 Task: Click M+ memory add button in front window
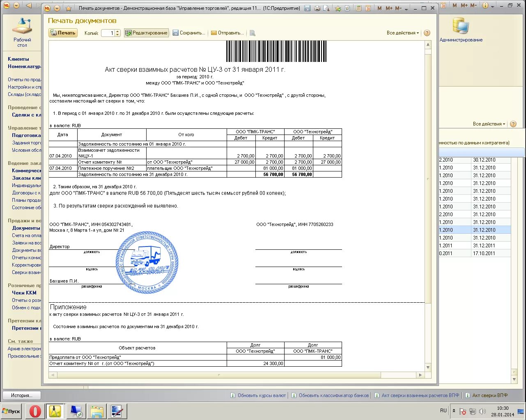point(389,8)
